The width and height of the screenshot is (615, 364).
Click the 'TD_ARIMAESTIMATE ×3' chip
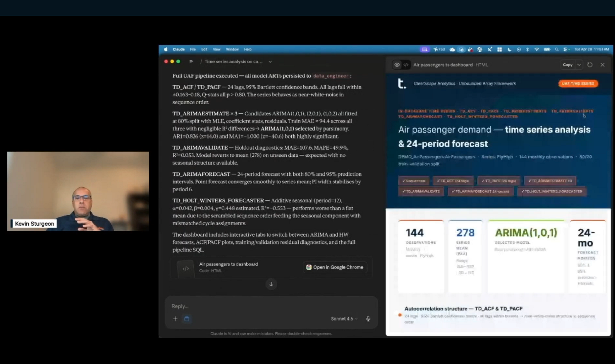click(x=550, y=181)
